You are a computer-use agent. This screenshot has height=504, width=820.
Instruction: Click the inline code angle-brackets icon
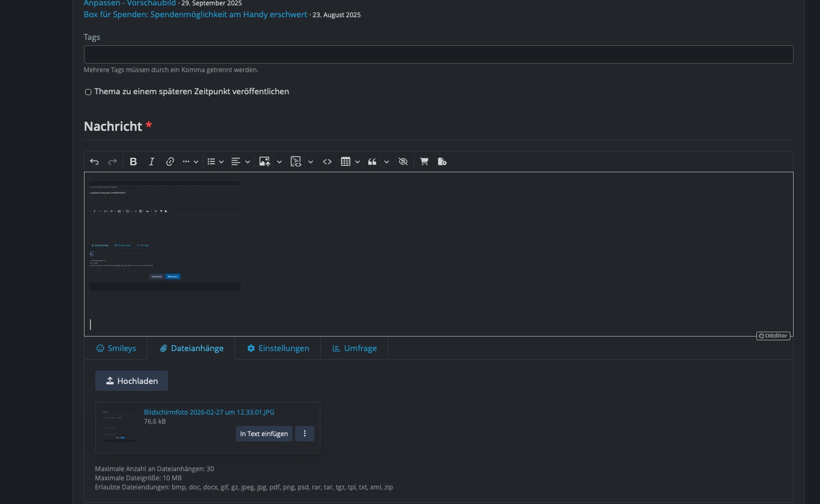click(327, 162)
